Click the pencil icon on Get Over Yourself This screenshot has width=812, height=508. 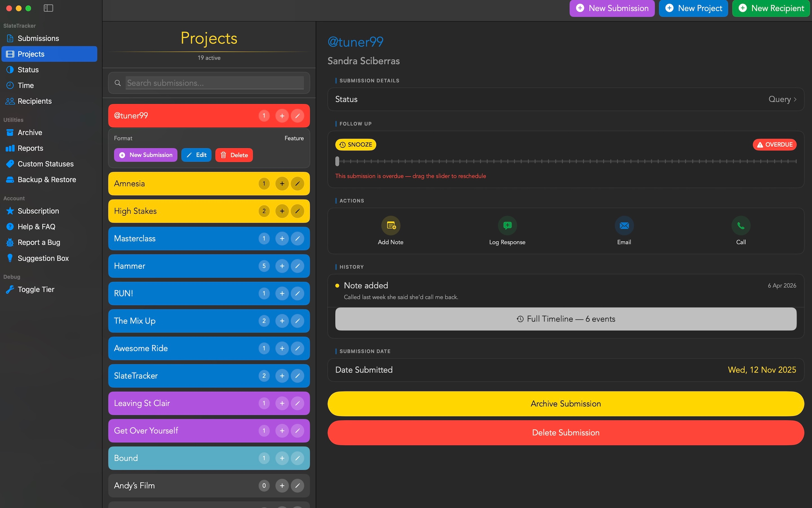(297, 431)
